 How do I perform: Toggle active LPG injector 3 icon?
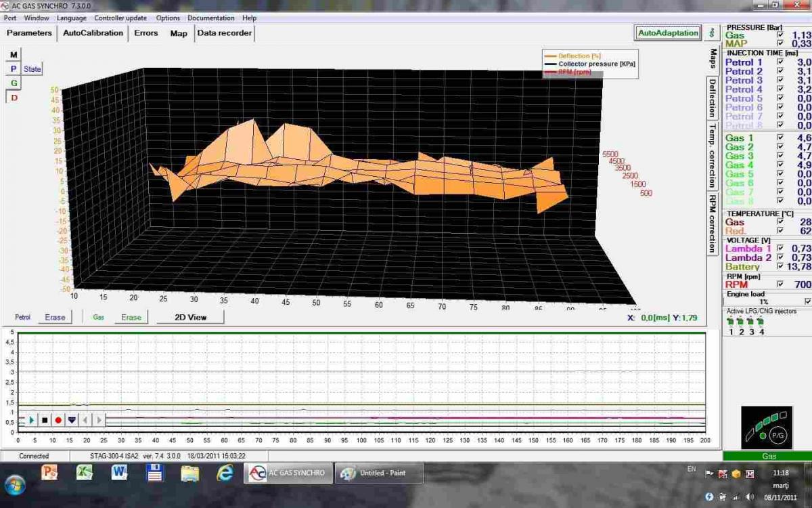[x=752, y=322]
